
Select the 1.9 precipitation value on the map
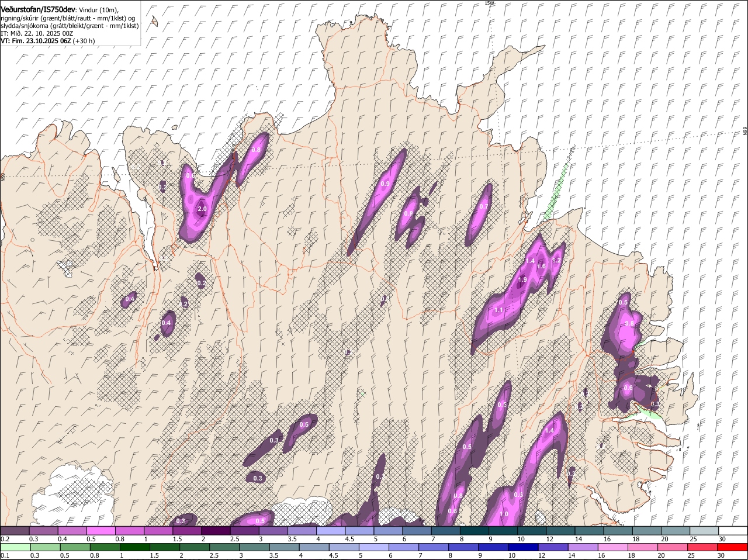pyautogui.click(x=522, y=280)
